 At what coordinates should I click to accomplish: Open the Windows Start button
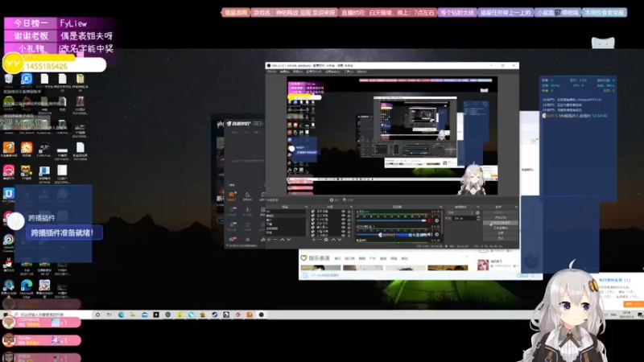coord(6,315)
